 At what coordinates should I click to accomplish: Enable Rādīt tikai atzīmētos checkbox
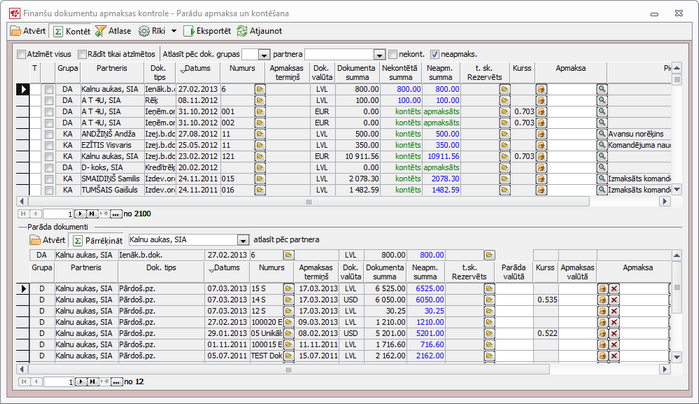coord(82,54)
